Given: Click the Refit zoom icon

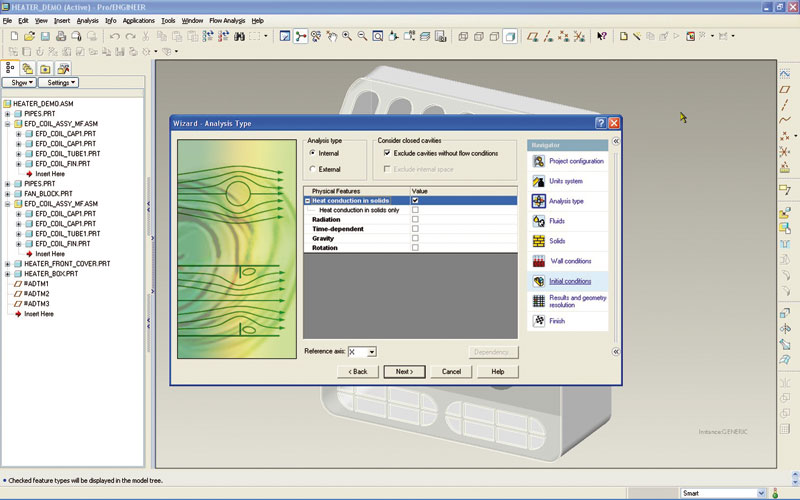Looking at the screenshot, I should [x=378, y=36].
